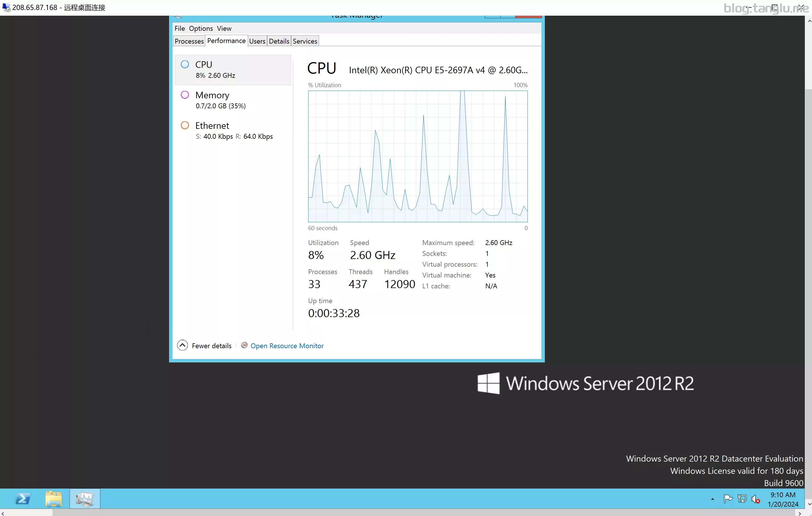This screenshot has height=516, width=812.
Task: Switch to the Processes tab
Action: coord(189,41)
